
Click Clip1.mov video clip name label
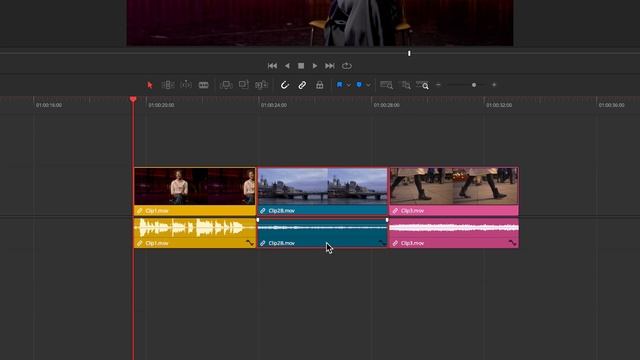pyautogui.click(x=157, y=211)
